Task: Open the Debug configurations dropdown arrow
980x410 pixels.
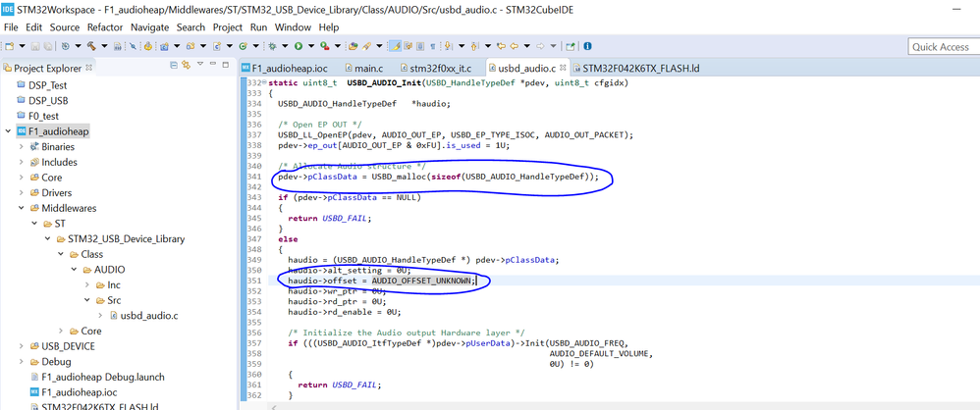Action: (x=285, y=46)
